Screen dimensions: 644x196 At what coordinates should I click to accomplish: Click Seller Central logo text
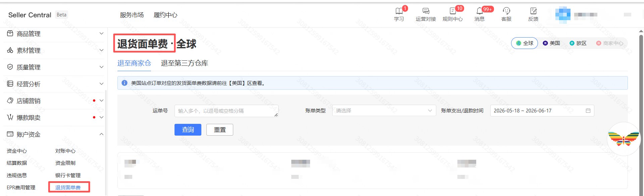(x=30, y=15)
